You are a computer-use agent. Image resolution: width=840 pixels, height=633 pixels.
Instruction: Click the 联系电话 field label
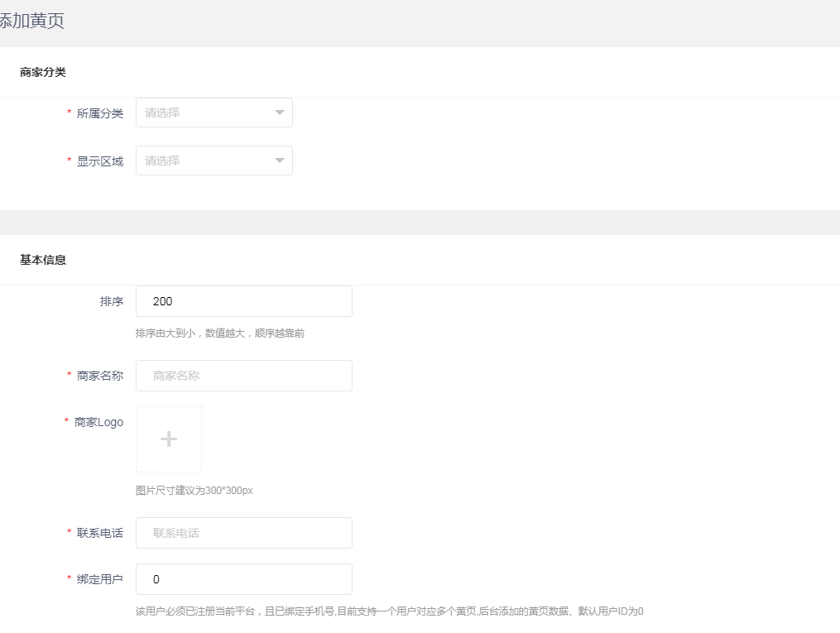click(99, 533)
